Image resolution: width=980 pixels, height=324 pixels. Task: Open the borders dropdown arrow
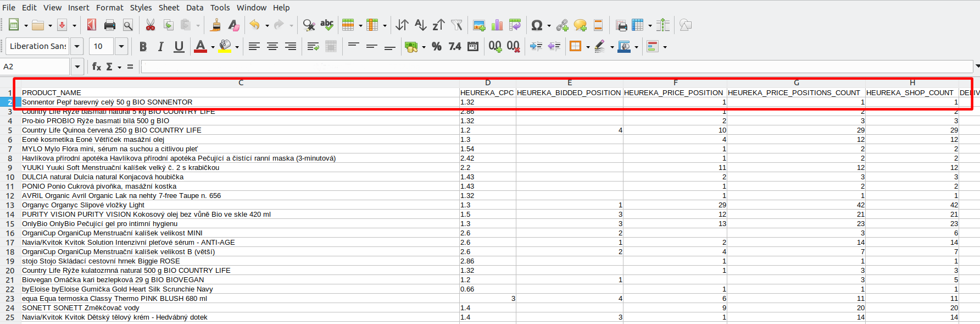pos(588,47)
